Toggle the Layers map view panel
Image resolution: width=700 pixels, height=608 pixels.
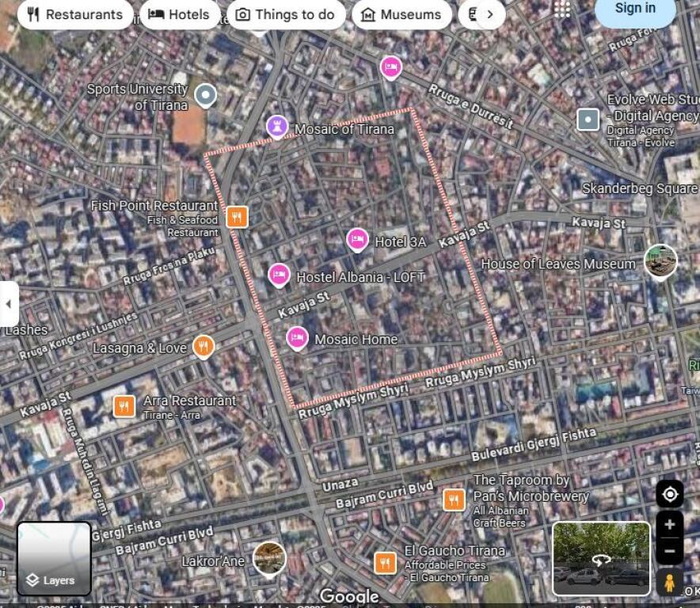53,559
